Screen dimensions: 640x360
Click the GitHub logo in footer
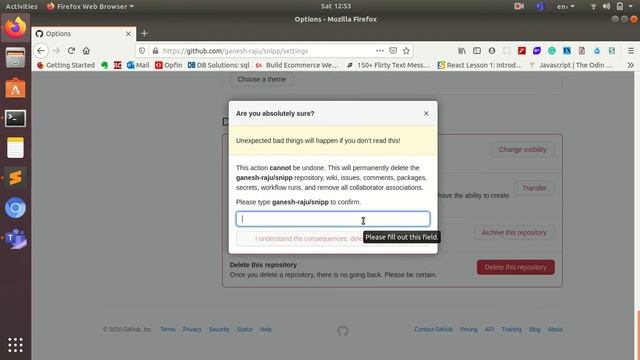pos(343,331)
